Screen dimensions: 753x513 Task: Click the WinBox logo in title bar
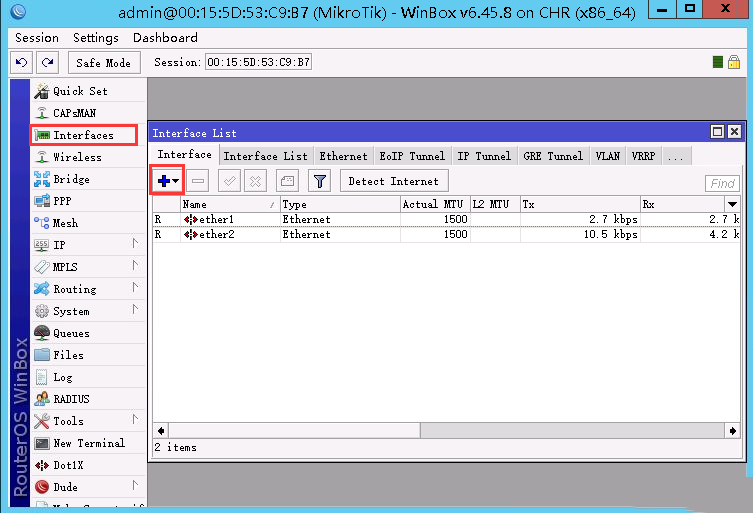tap(18, 11)
